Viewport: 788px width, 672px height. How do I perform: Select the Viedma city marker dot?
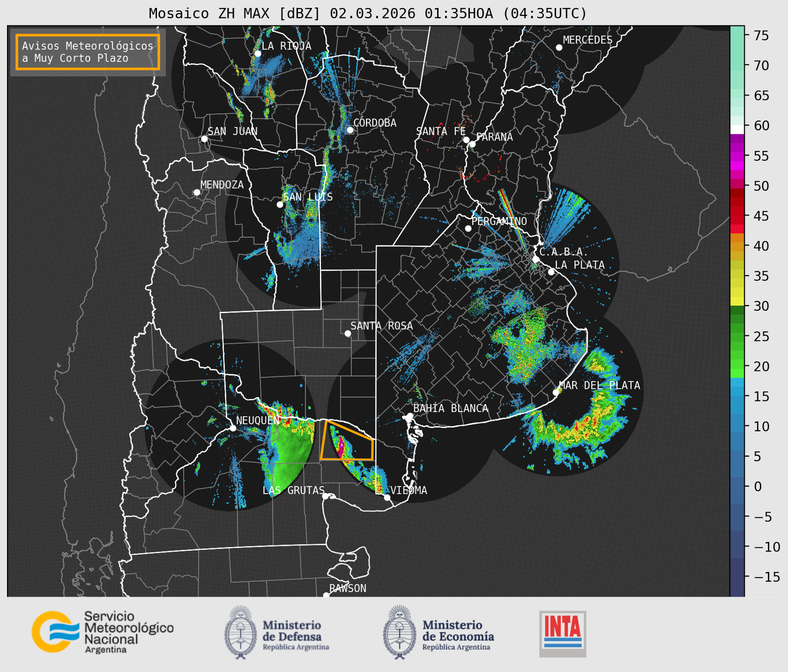click(387, 497)
